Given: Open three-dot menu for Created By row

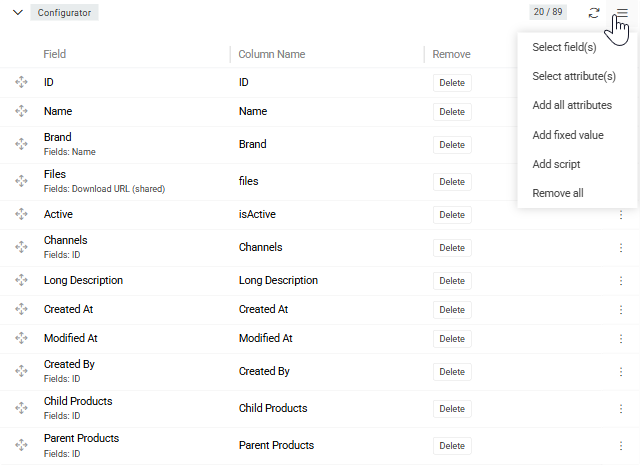Looking at the screenshot, I should coord(620,372).
